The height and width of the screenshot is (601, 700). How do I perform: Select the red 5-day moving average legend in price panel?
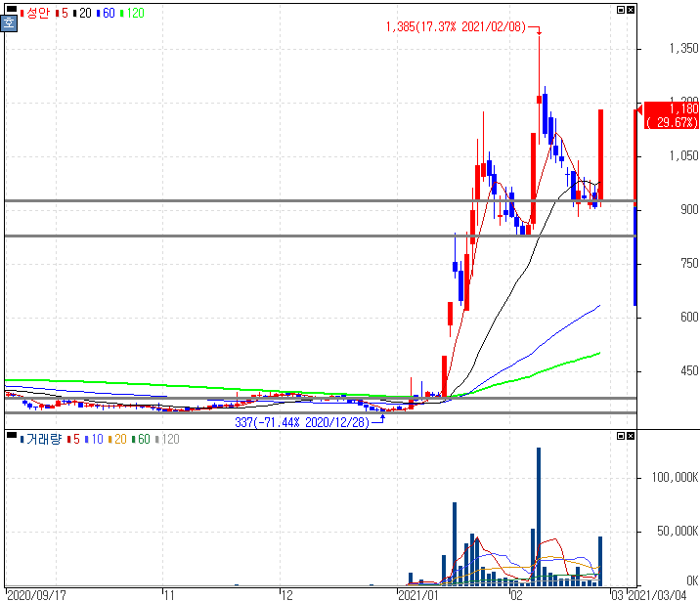(62, 13)
